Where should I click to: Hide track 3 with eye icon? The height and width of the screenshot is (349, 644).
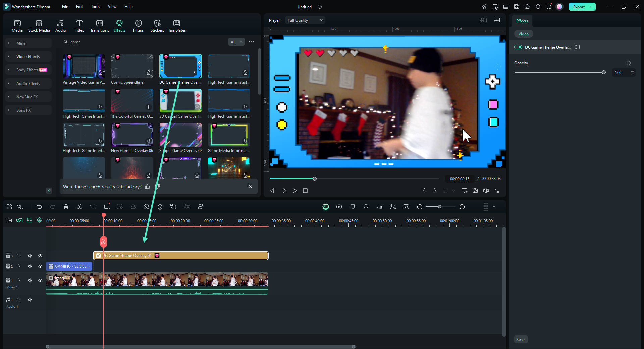(40, 256)
